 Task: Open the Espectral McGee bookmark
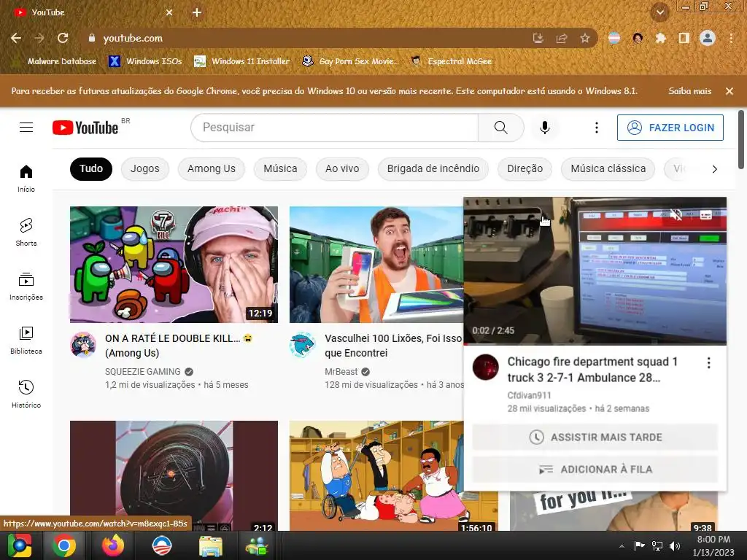[452, 61]
